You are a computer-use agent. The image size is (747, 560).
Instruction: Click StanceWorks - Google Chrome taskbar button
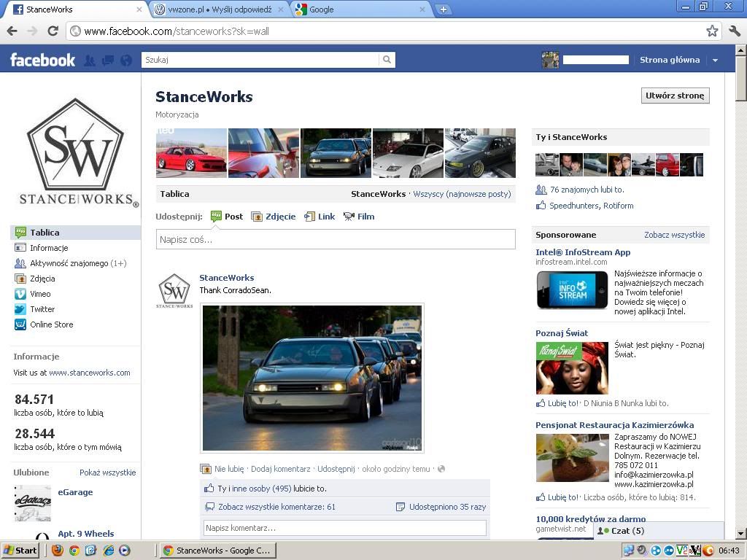click(217, 551)
